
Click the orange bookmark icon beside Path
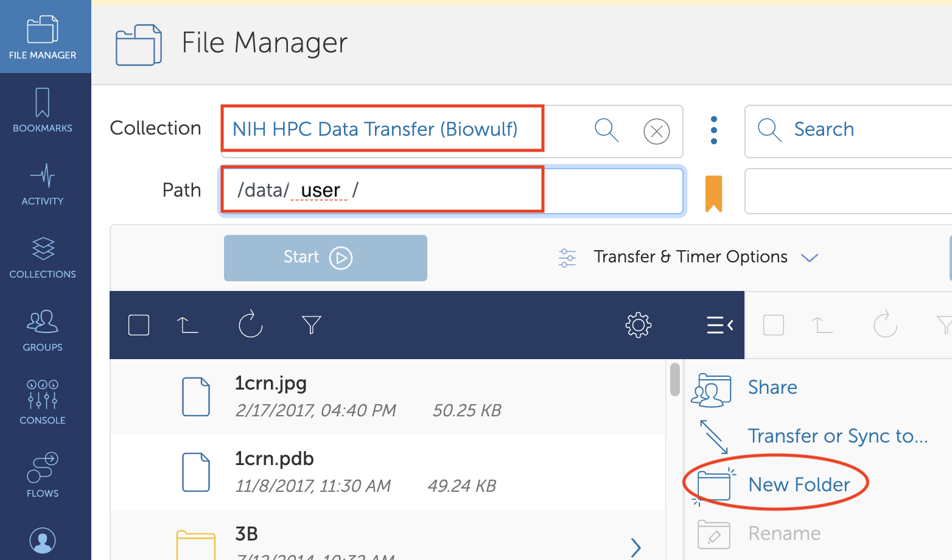713,193
